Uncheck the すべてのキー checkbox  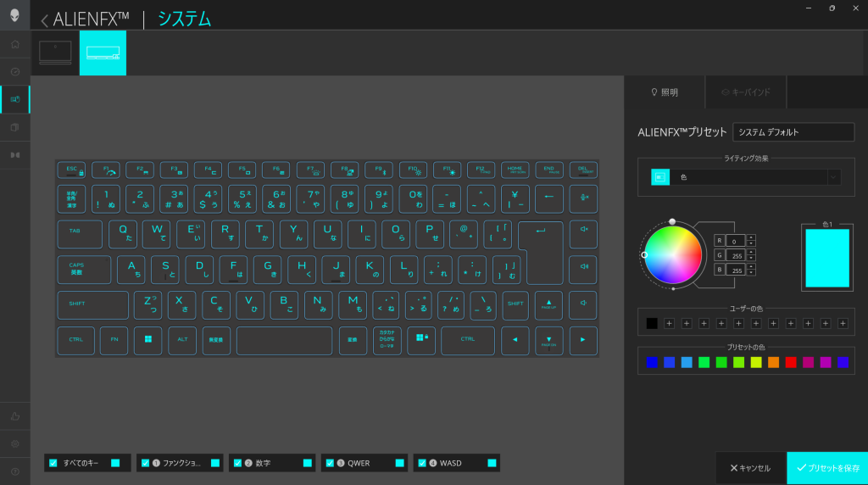53,463
